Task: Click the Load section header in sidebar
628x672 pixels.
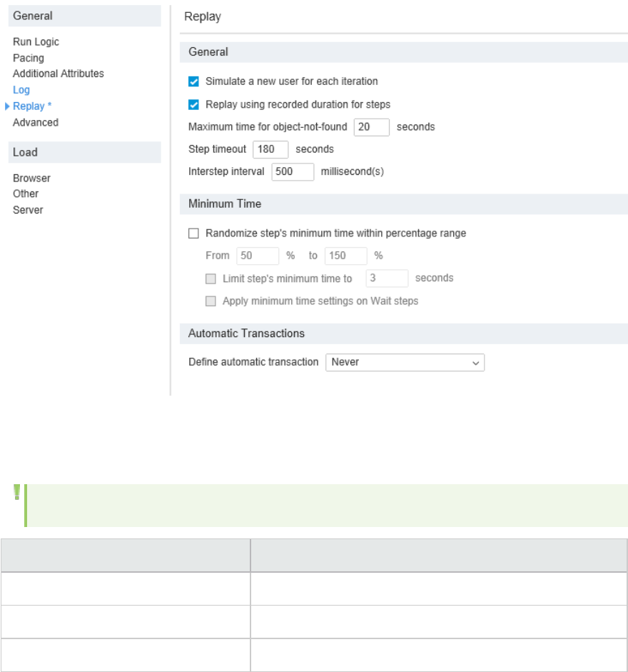Action: pos(26,152)
